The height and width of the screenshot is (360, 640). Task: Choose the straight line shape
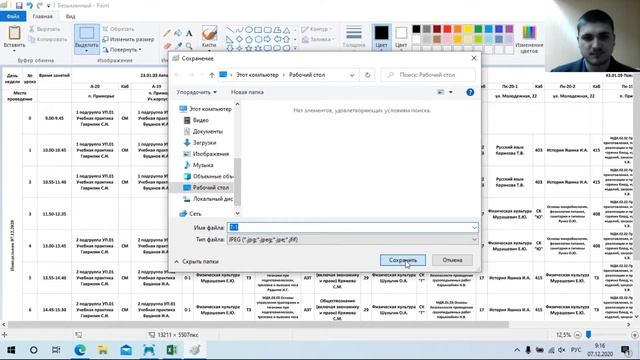pyautogui.click(x=230, y=30)
